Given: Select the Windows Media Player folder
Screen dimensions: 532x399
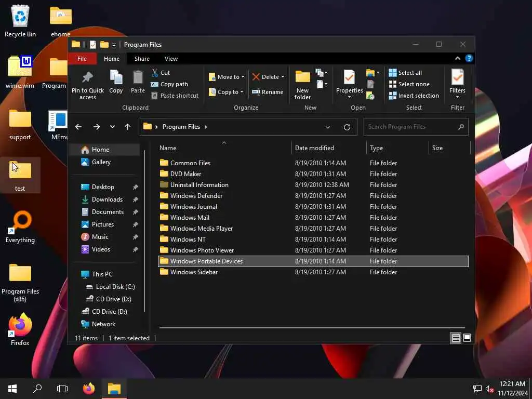Looking at the screenshot, I should (313, 229).
